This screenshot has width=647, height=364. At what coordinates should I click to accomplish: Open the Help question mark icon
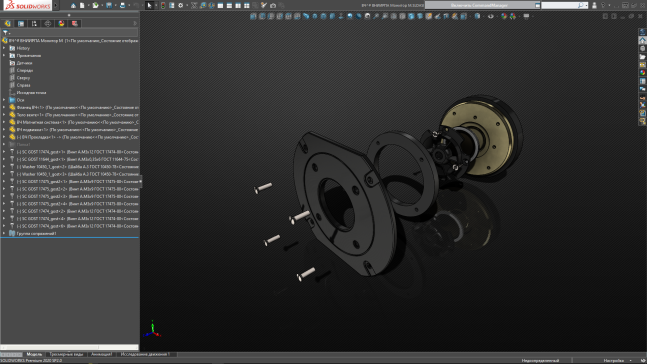tap(604, 5)
